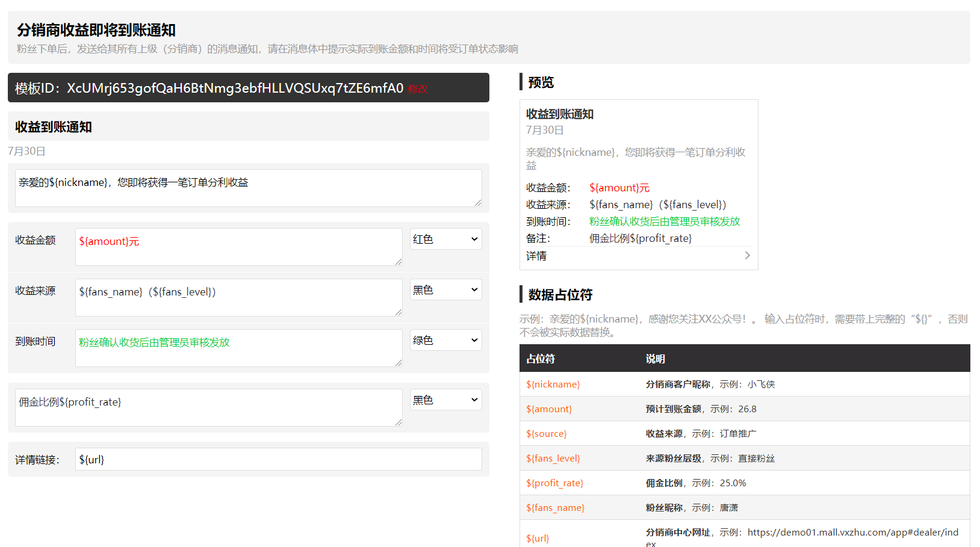Click the red 修改 link beside template ID
The height and width of the screenshot is (547, 980).
click(x=418, y=89)
